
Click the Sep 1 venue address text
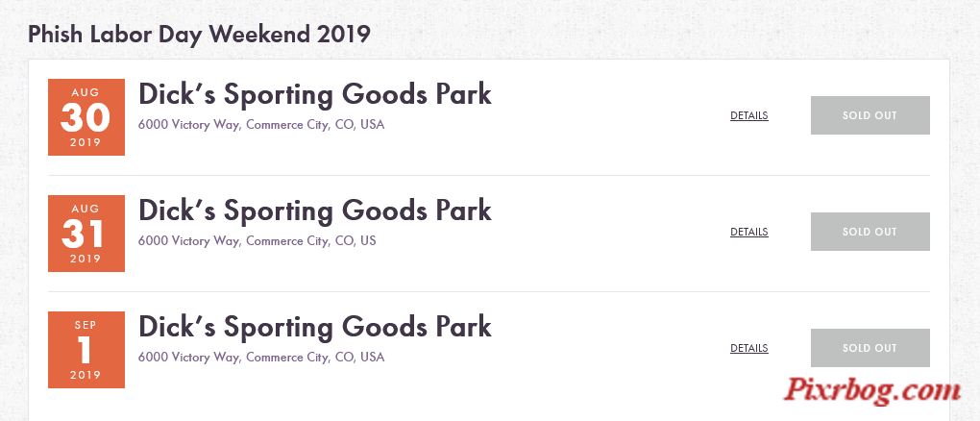click(x=261, y=358)
